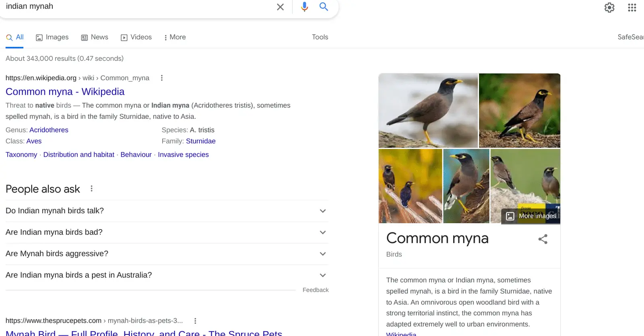This screenshot has width=644, height=336.
Task: Clear the search box with the X icon
Action: click(280, 7)
